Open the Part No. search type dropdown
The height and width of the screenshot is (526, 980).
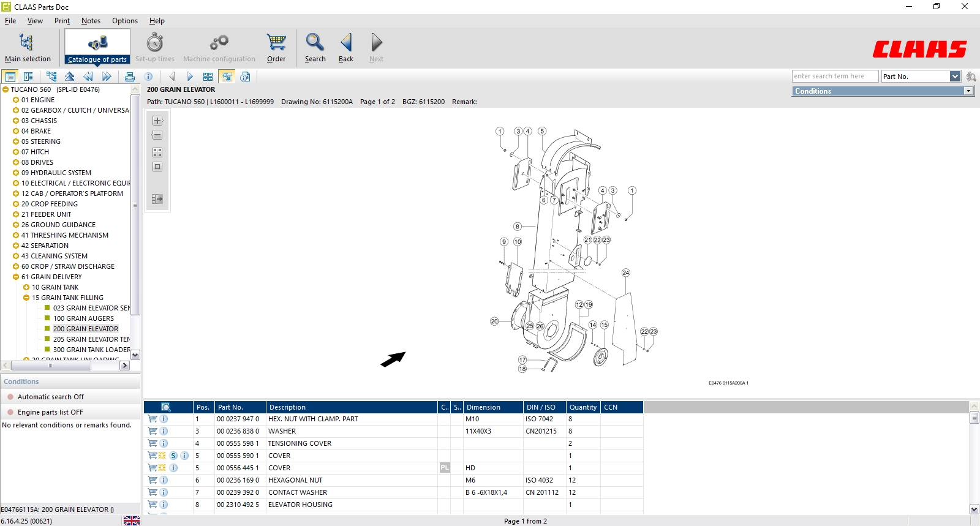click(955, 77)
